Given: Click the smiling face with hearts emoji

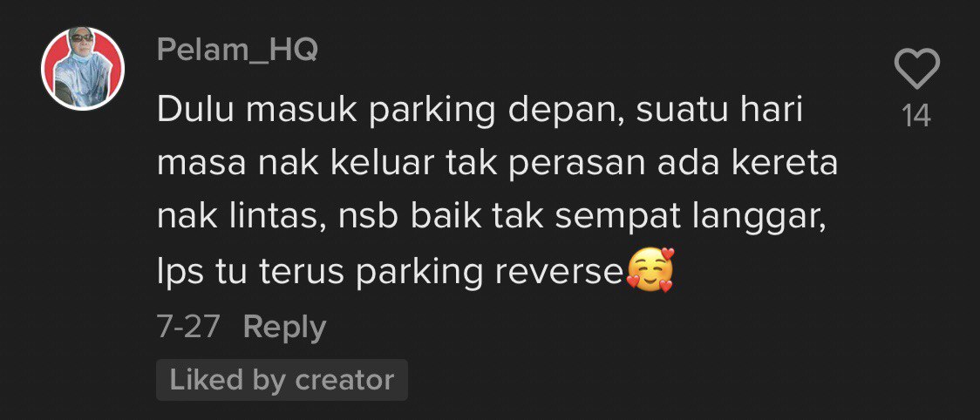Looking at the screenshot, I should (x=650, y=270).
